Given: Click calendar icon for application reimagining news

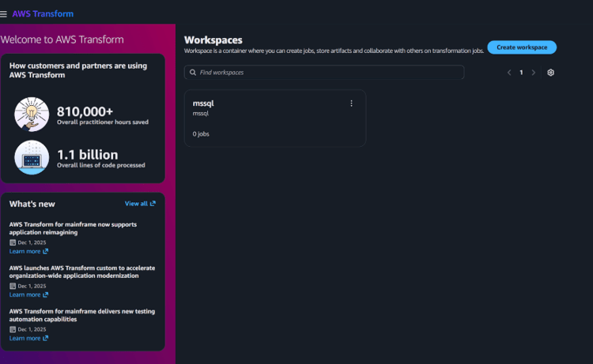Looking at the screenshot, I should click(x=13, y=242).
